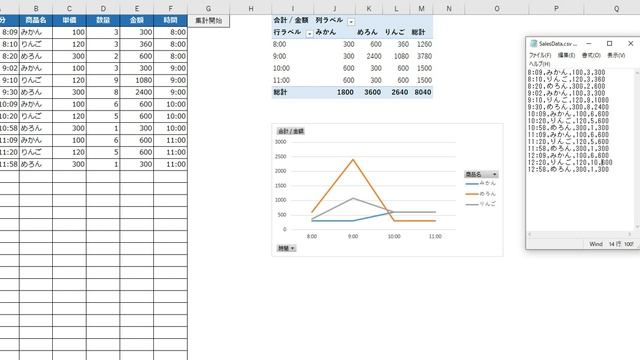Select column H header
The height and width of the screenshot is (360, 640).
[x=251, y=8]
